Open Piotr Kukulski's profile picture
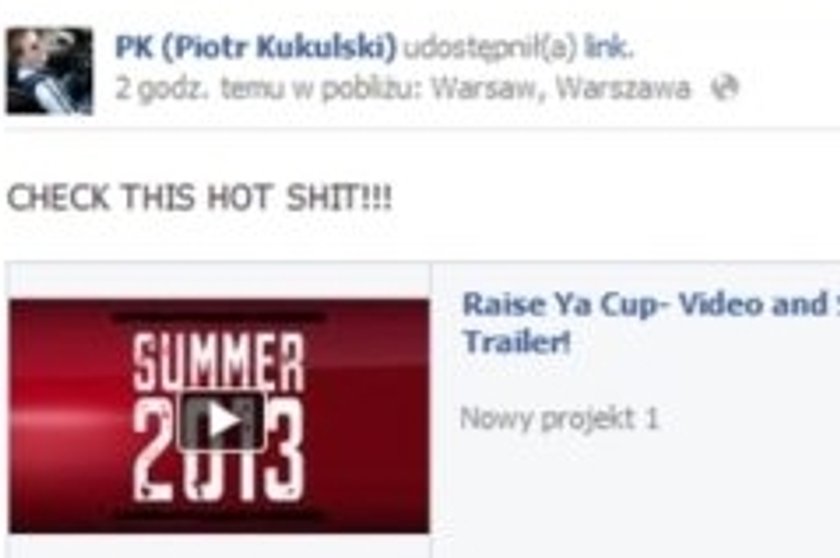Screen dimensions: 840x558 pyautogui.click(x=49, y=71)
